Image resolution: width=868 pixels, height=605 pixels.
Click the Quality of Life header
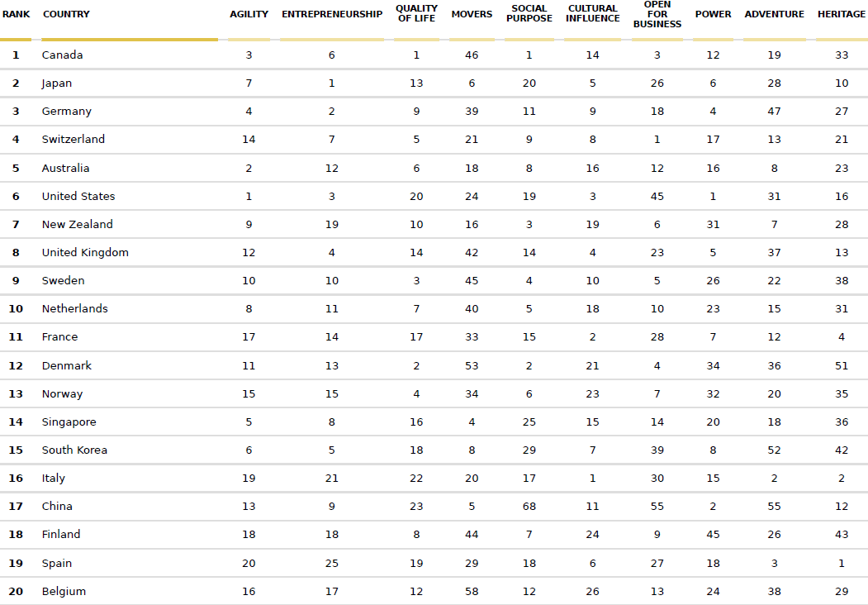tap(416, 14)
